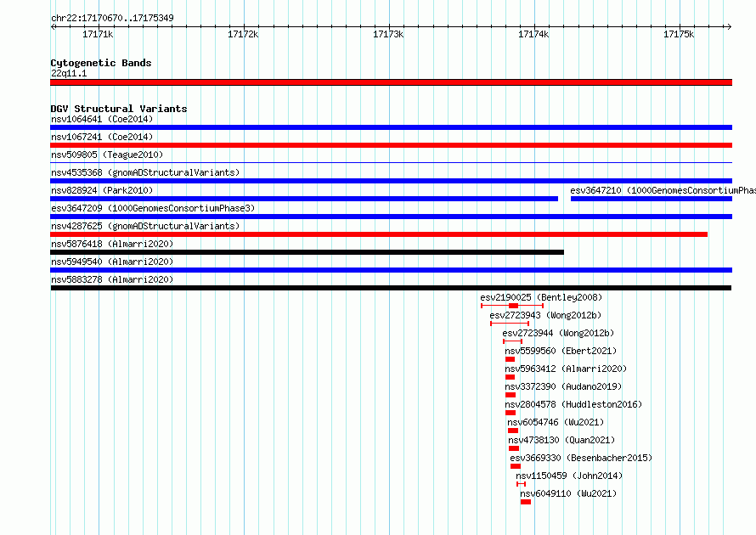Click nsv2804578 (Huddleston2016) variant label

coord(573,404)
